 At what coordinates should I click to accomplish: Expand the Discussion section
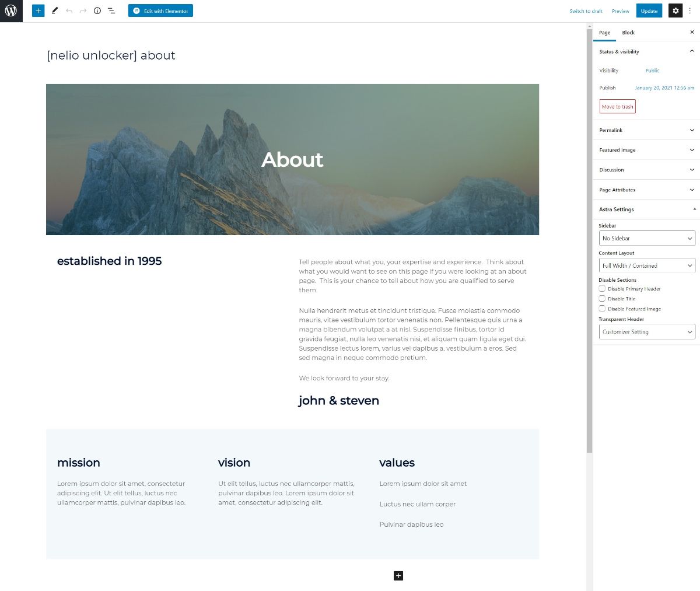(x=646, y=170)
